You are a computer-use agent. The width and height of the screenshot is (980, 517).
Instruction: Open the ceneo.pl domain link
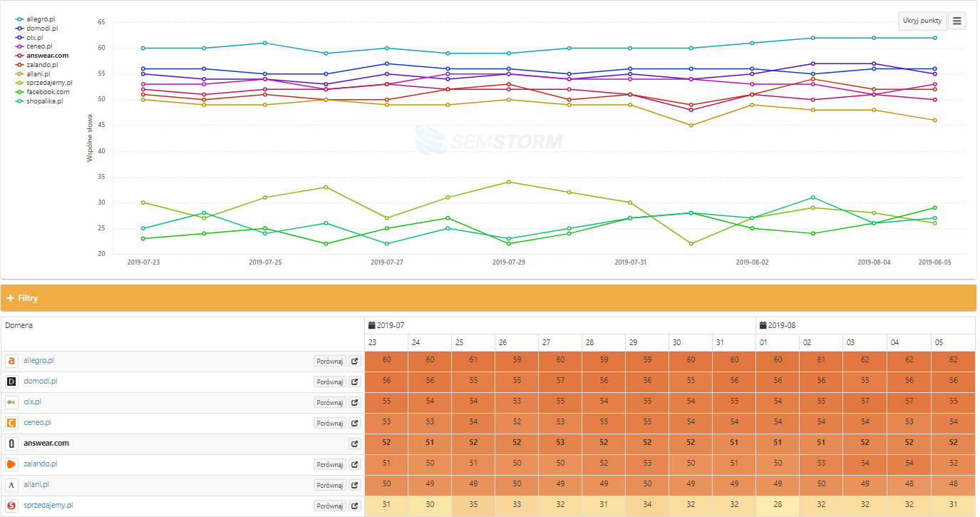tap(38, 423)
